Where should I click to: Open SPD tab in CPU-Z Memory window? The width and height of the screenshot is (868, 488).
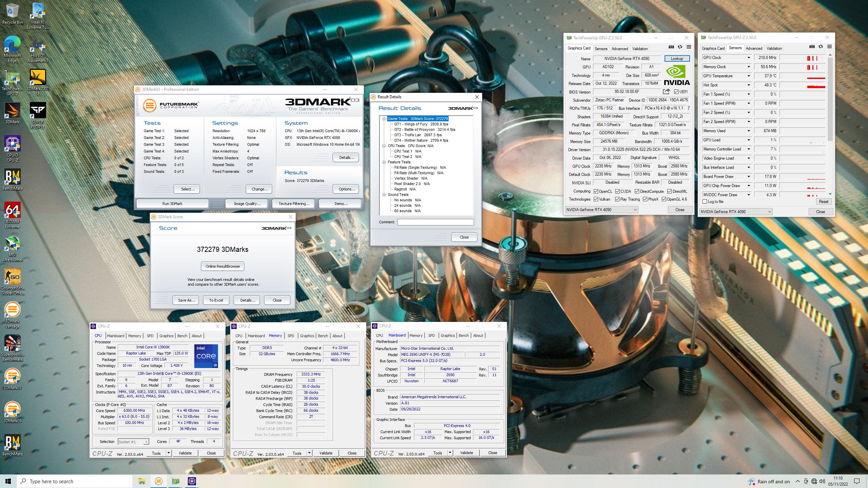coord(291,336)
